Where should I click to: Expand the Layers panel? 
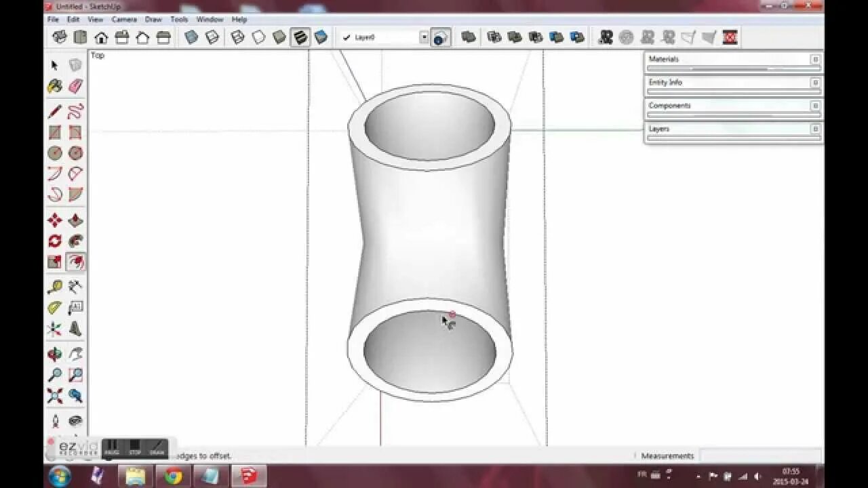point(733,130)
